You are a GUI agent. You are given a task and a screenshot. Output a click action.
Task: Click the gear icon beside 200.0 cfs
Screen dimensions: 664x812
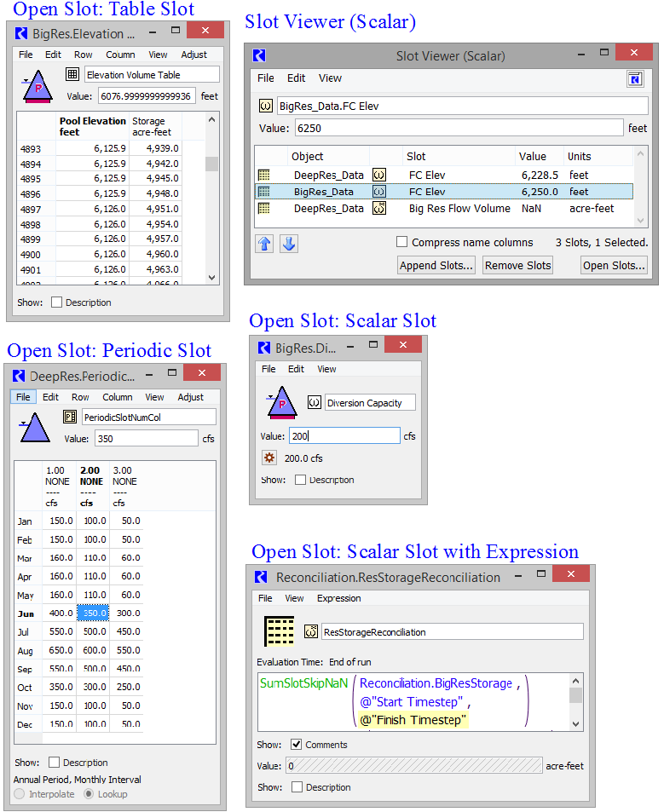pos(269,458)
